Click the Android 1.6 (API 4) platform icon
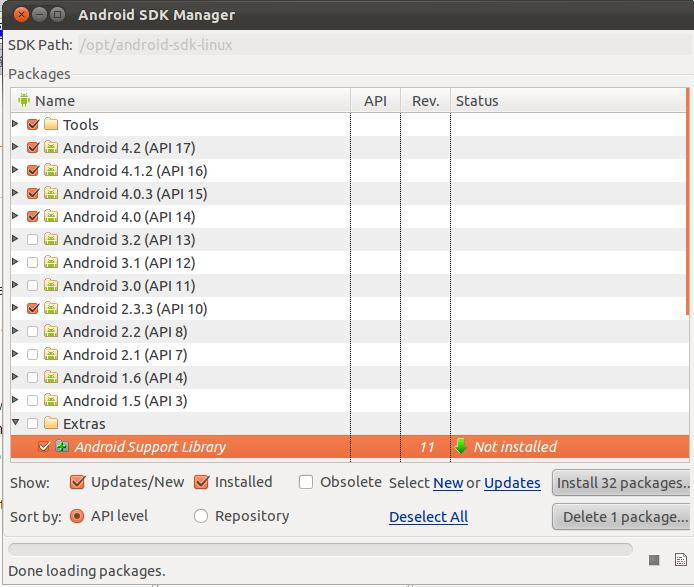Viewport: 694px width, 587px height. [51, 377]
